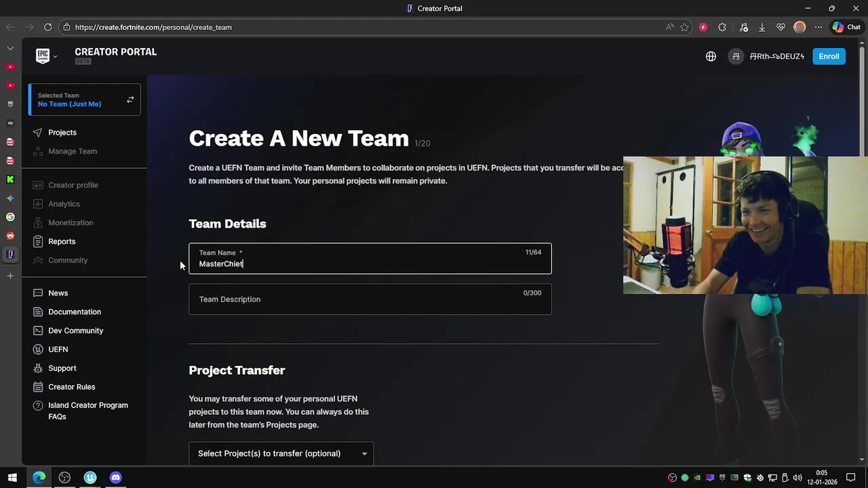Open the News link

click(x=58, y=293)
